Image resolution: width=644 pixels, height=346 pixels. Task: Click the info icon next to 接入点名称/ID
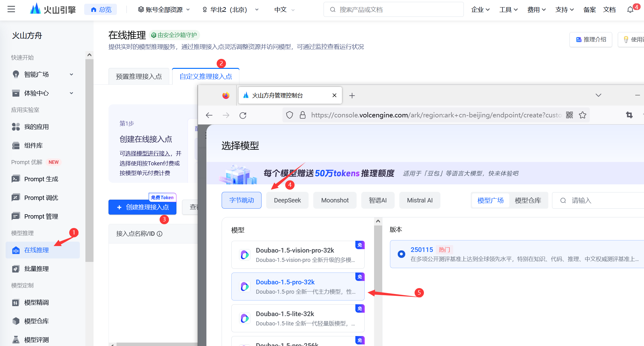[x=160, y=234]
